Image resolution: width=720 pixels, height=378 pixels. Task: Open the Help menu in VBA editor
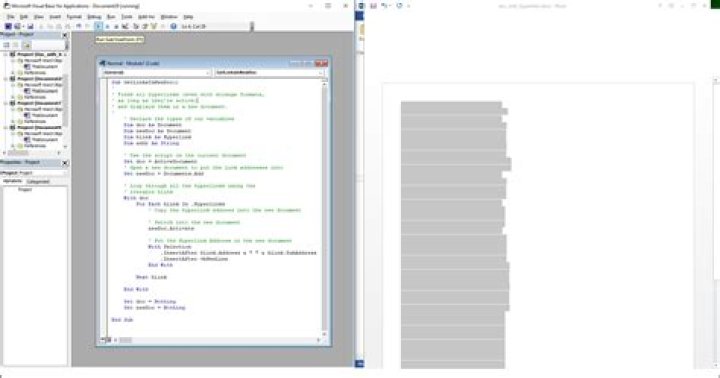(188, 17)
